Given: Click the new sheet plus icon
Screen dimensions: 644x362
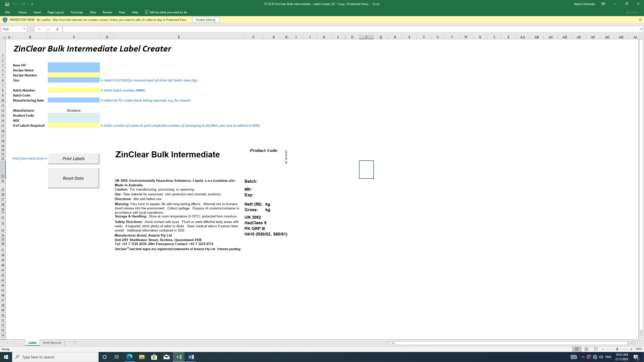Looking at the screenshot, I should [x=75, y=343].
